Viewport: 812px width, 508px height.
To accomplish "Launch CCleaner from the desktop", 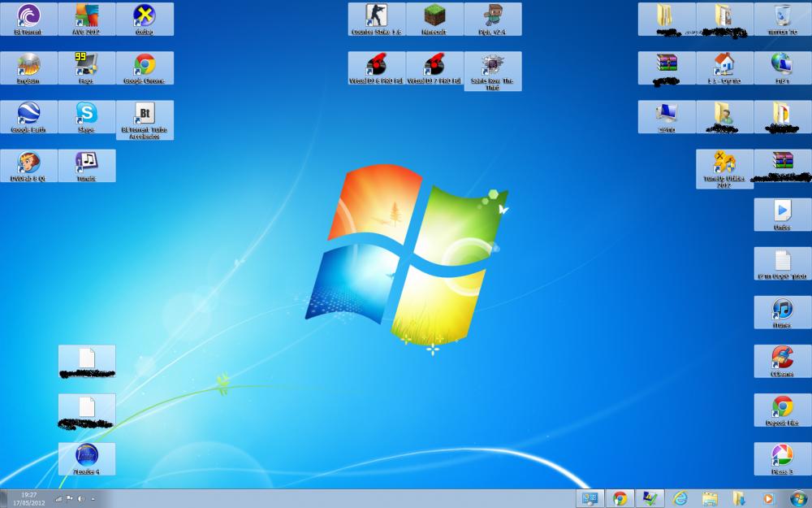I will pos(783,362).
